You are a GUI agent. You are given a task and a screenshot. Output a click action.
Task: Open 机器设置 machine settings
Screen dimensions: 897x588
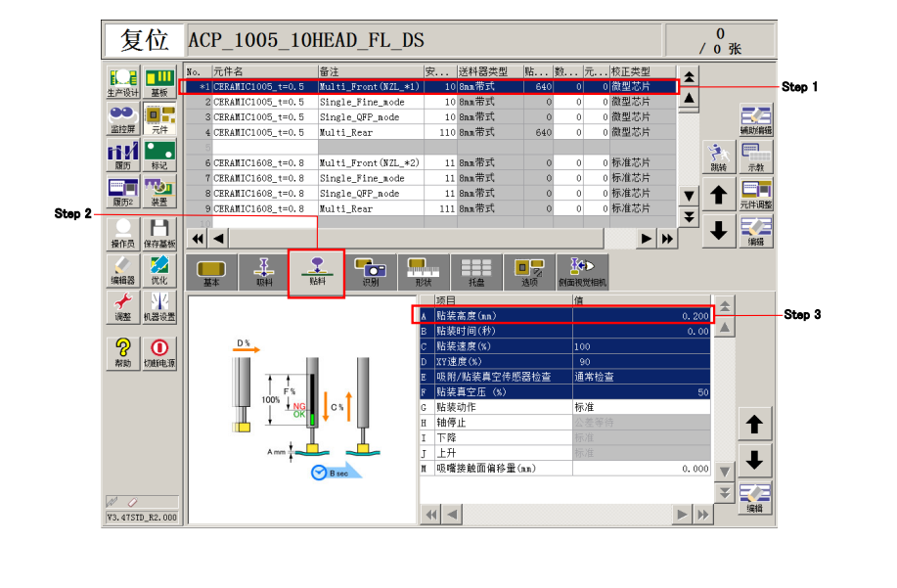click(158, 308)
